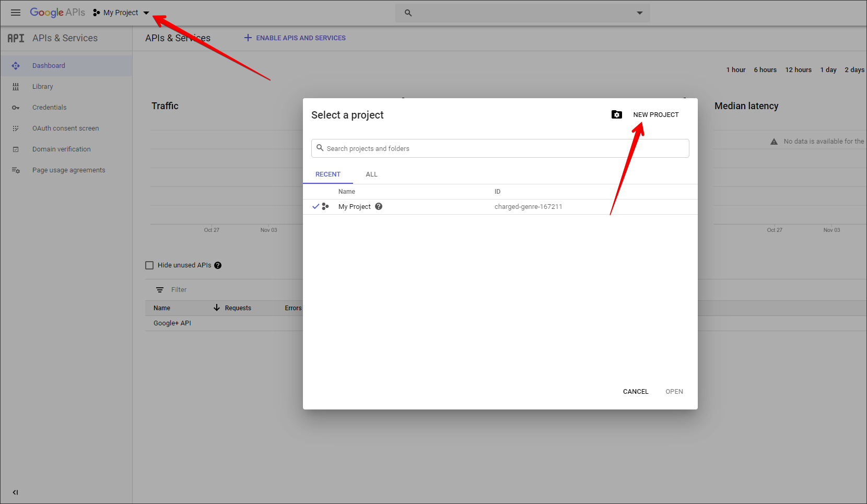Viewport: 867px width, 504px height.
Task: Click the API logo icon in sidebar
Action: tap(16, 38)
